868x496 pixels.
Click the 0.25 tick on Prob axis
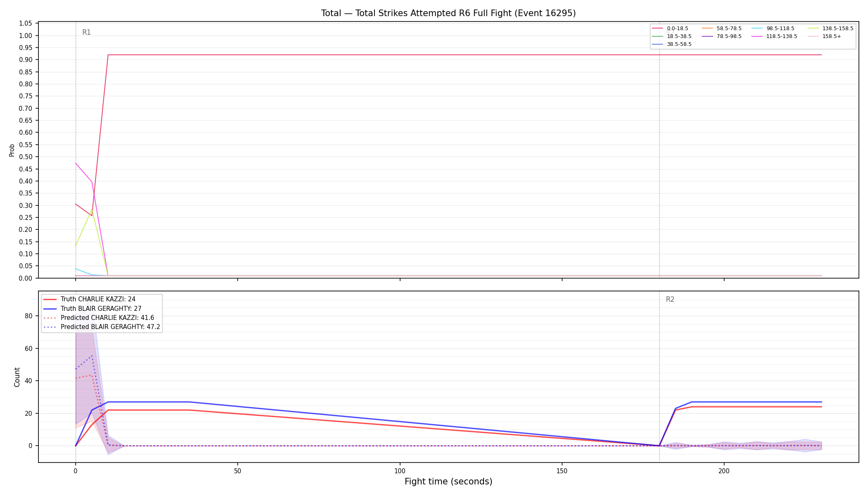click(26, 217)
